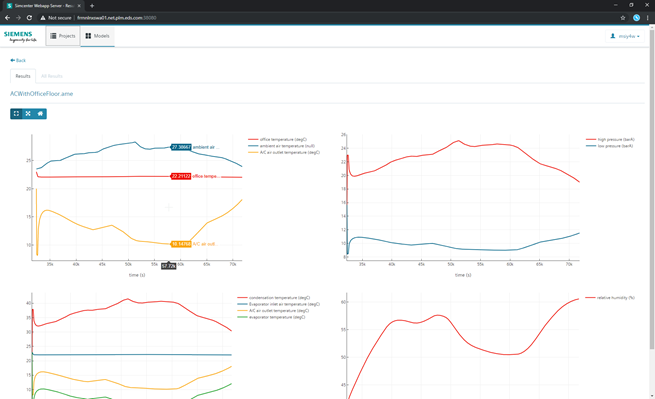655x399 pixels.
Task: Click the Siemens logo
Action: [x=20, y=36]
